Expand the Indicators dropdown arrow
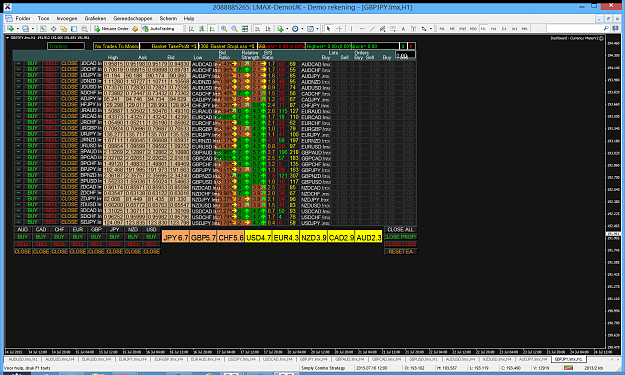Screen dimensions: 625x375 [x=287, y=29]
